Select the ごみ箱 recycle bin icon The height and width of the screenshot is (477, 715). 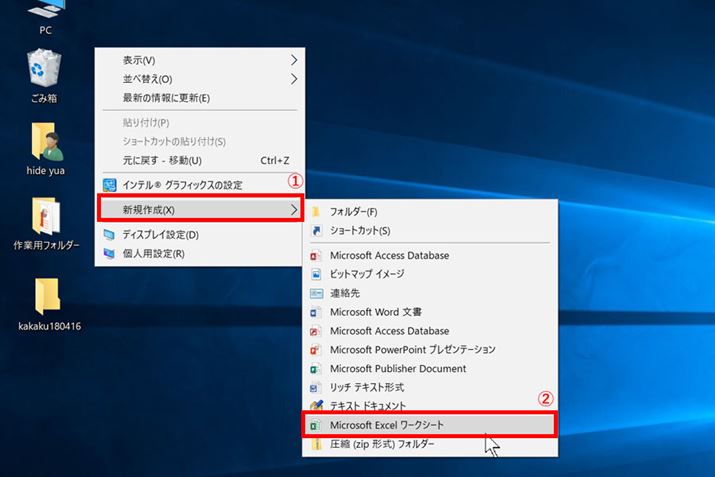pyautogui.click(x=44, y=76)
